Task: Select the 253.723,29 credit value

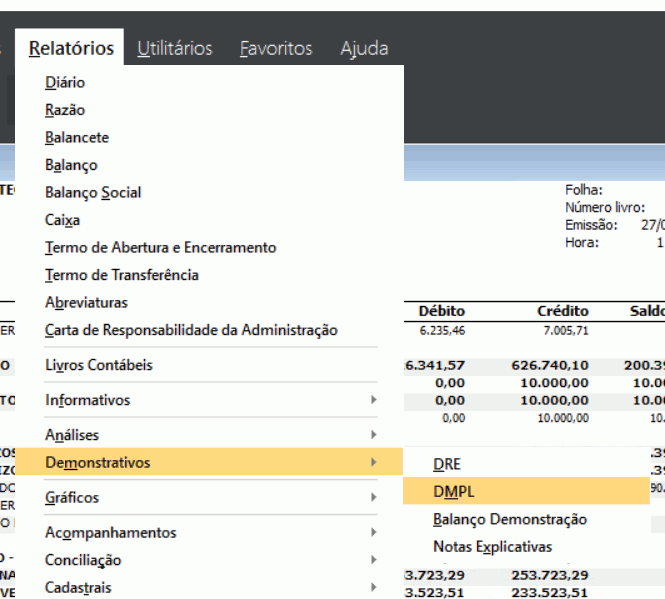Action: click(x=550, y=575)
